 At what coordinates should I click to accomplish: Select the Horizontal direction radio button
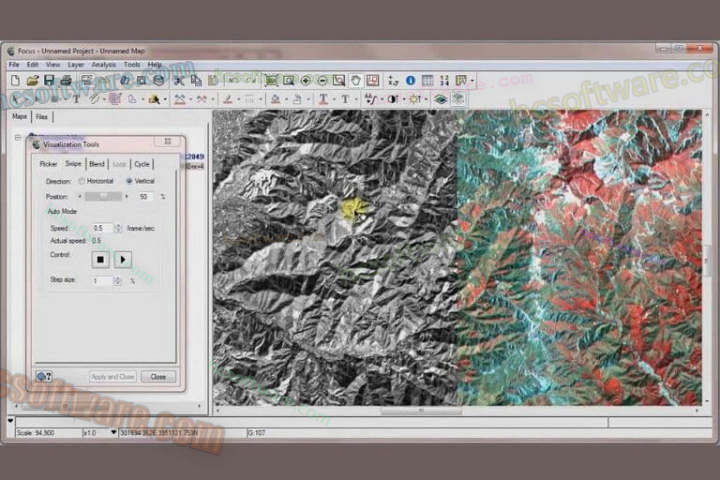(x=81, y=181)
